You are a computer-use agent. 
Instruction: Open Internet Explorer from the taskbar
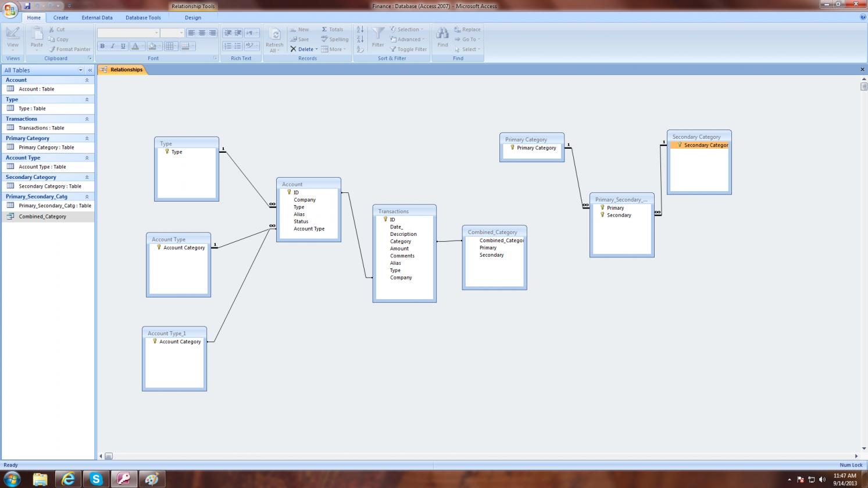pos(68,479)
